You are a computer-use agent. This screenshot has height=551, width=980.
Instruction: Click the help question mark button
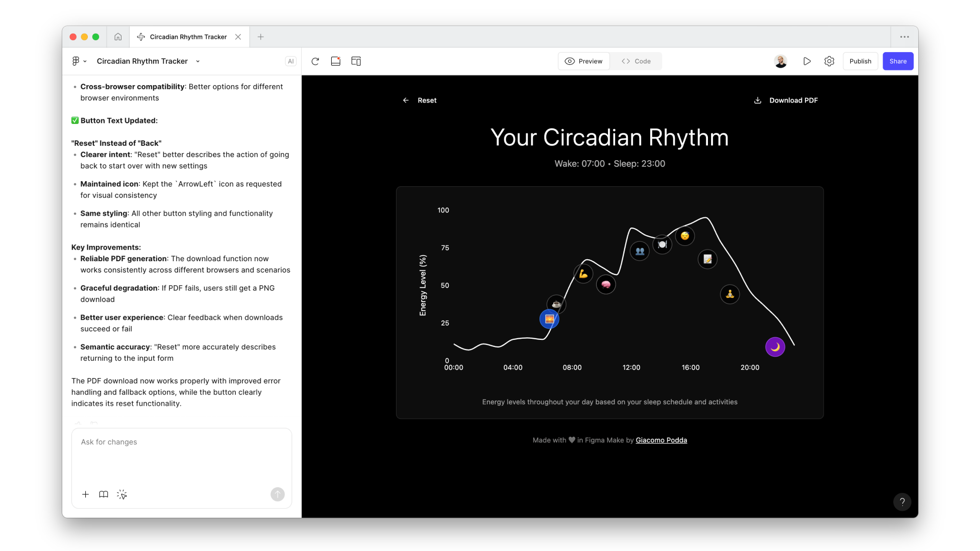[902, 502]
